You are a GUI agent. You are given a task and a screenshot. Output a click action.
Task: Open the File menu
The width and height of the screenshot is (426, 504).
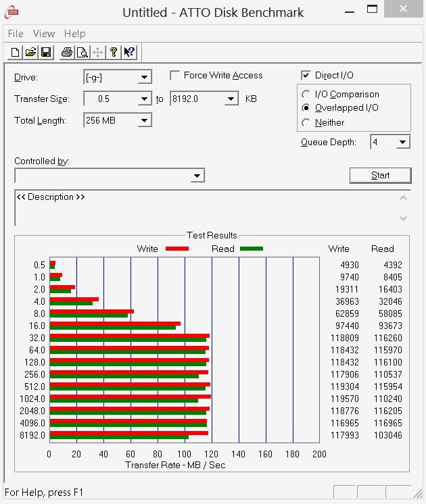(16, 33)
